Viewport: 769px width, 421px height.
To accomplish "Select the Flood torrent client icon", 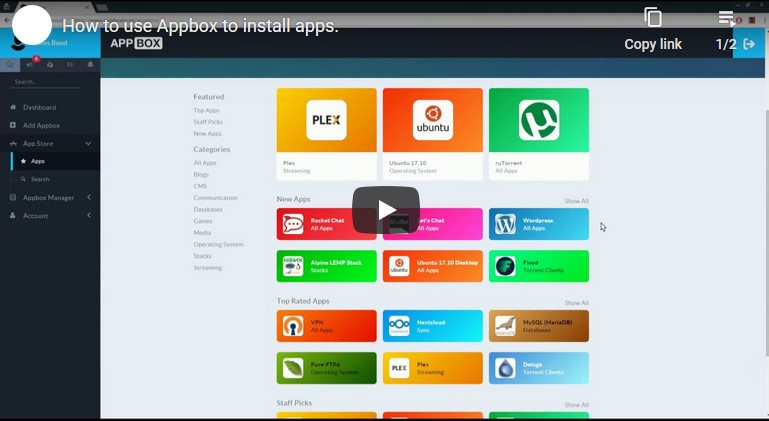I will (505, 266).
